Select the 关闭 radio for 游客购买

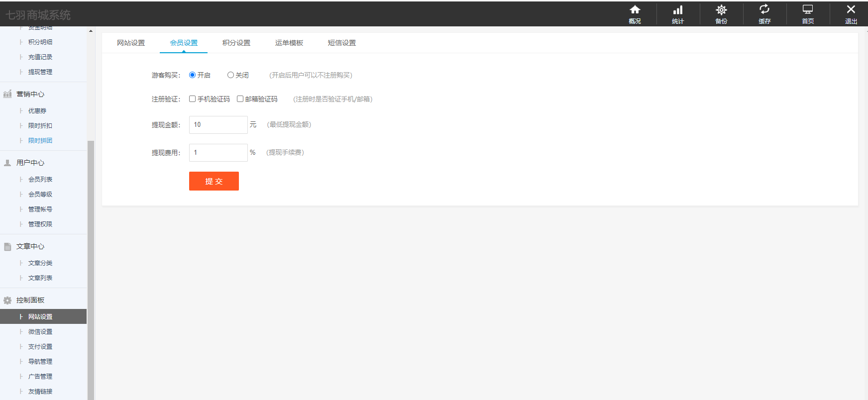[x=230, y=75]
